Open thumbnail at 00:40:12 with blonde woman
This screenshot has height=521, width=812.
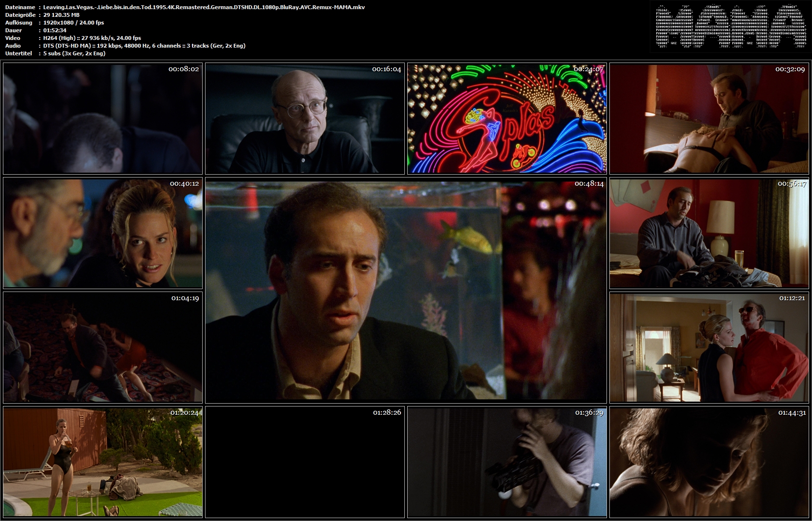coord(103,233)
